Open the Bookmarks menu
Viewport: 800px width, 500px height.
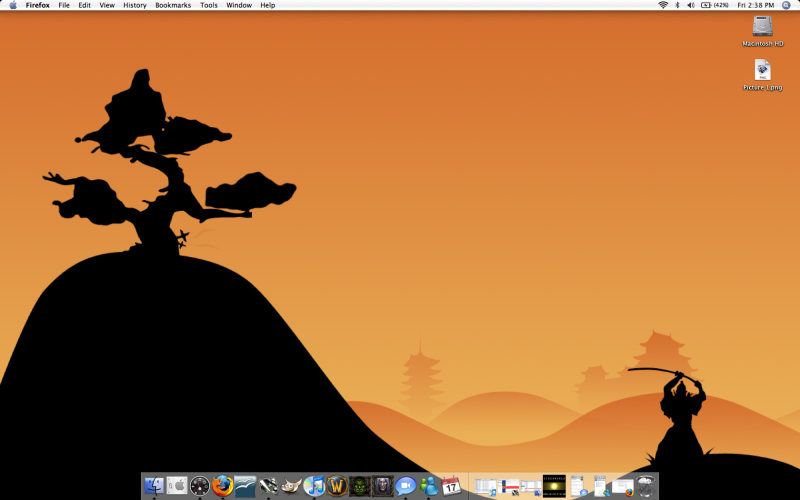click(x=173, y=5)
